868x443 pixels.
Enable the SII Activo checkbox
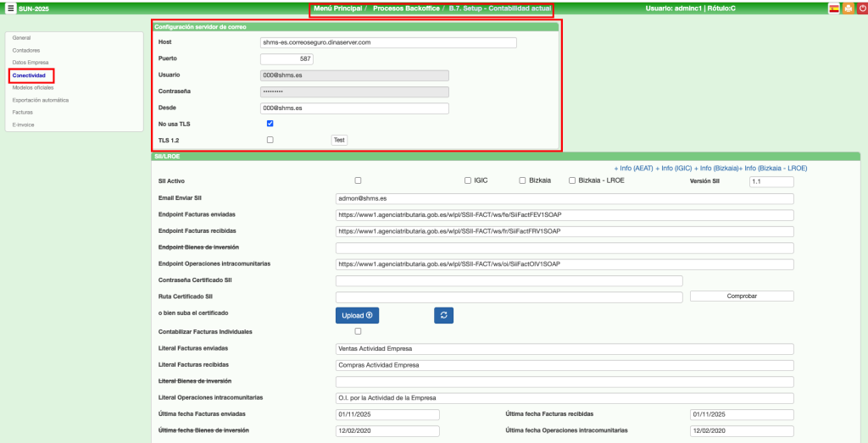[x=358, y=180]
